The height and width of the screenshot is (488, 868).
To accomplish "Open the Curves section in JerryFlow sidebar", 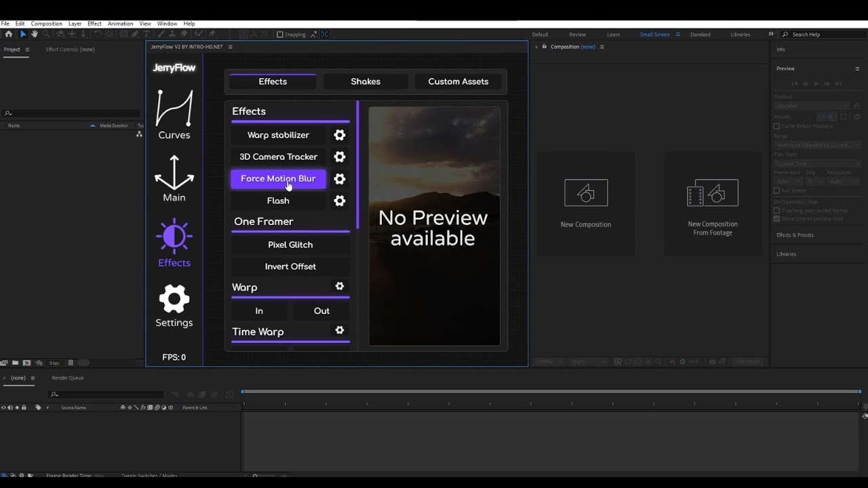I will 174,115.
